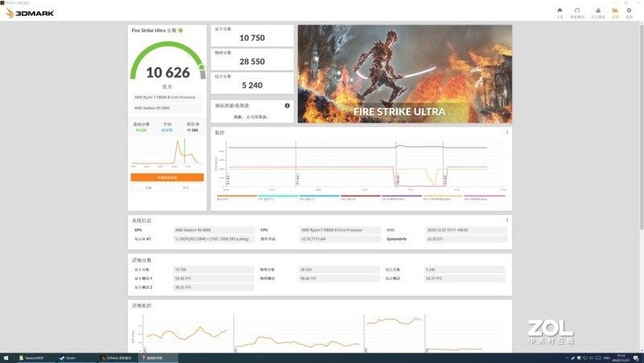Click the time value 2020-12-23 field
The height and width of the screenshot is (363, 644).
(466, 230)
